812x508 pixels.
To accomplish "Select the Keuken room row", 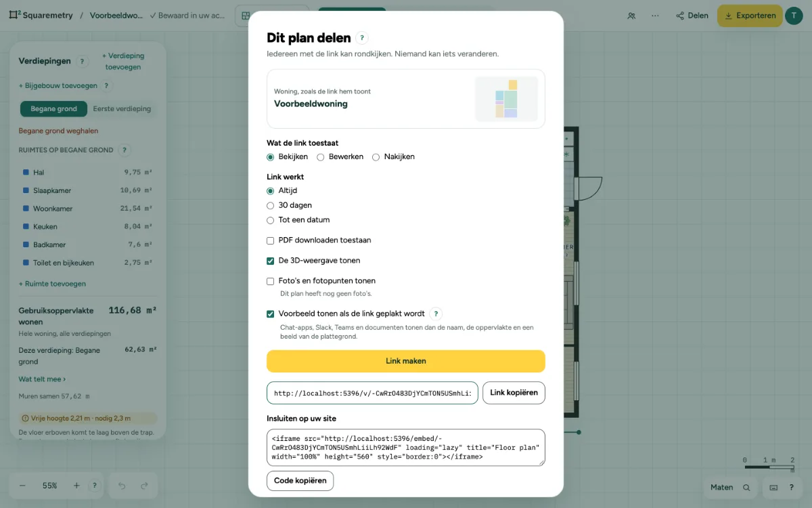I will [x=87, y=227].
